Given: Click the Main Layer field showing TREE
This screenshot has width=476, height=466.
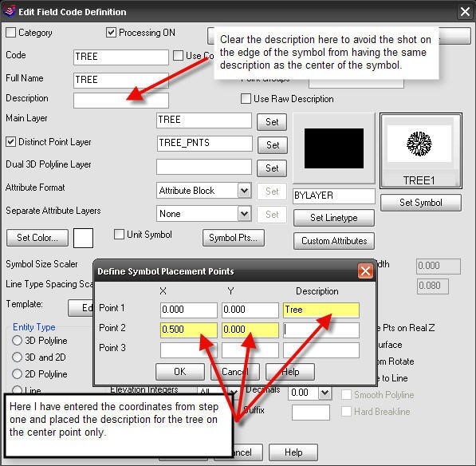Looking at the screenshot, I should (x=204, y=120).
